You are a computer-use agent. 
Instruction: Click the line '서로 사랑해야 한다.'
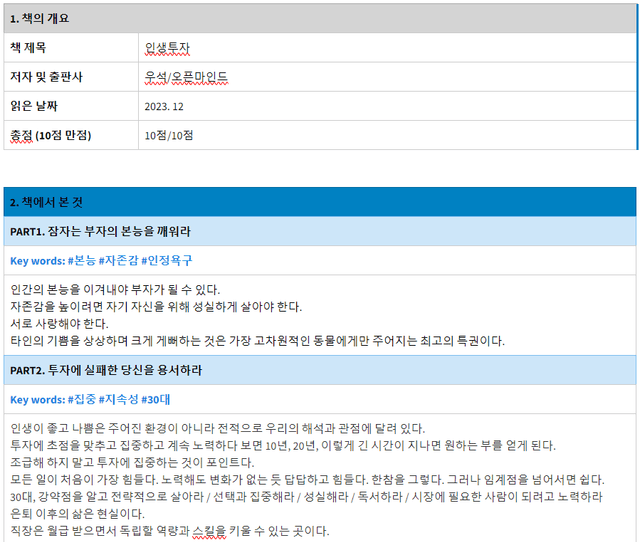tap(59, 324)
